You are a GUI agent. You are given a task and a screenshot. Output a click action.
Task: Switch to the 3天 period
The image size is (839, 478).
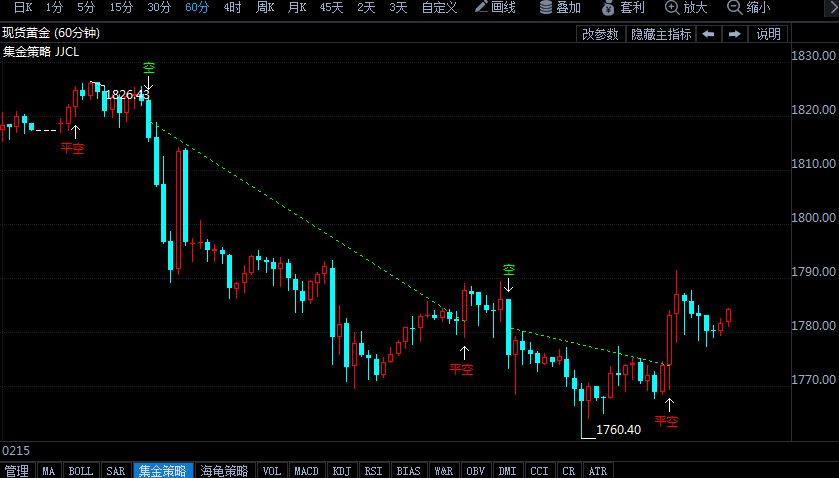point(399,7)
